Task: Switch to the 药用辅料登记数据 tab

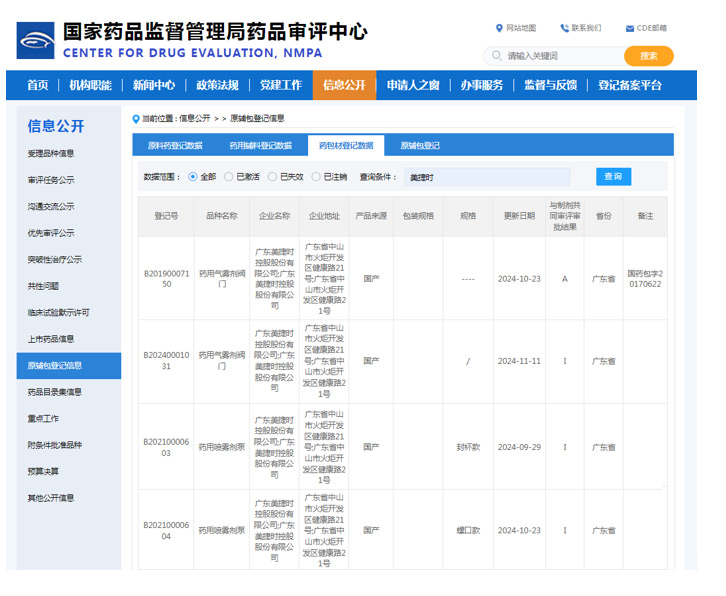Action: point(261,146)
